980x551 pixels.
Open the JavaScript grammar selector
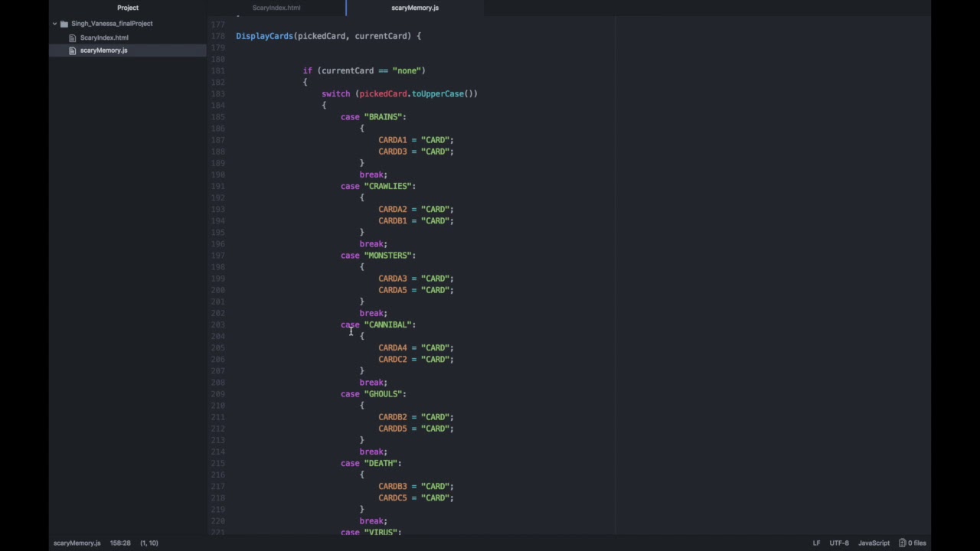[874, 543]
